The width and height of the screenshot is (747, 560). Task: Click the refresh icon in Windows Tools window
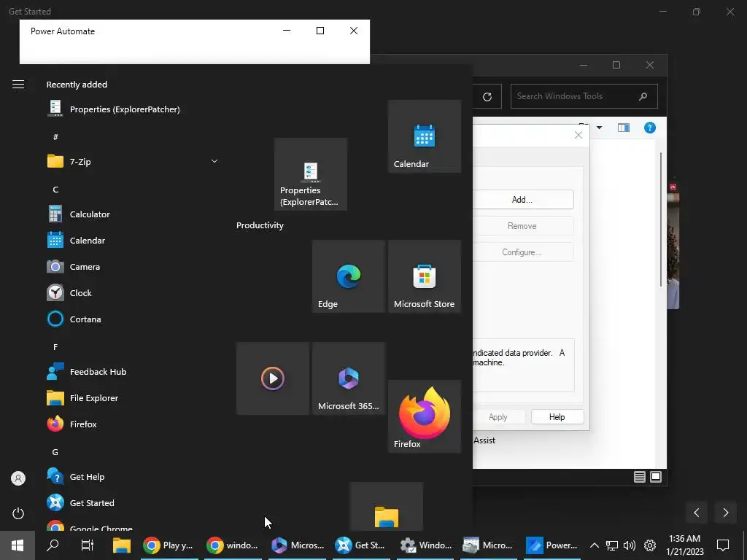click(487, 97)
